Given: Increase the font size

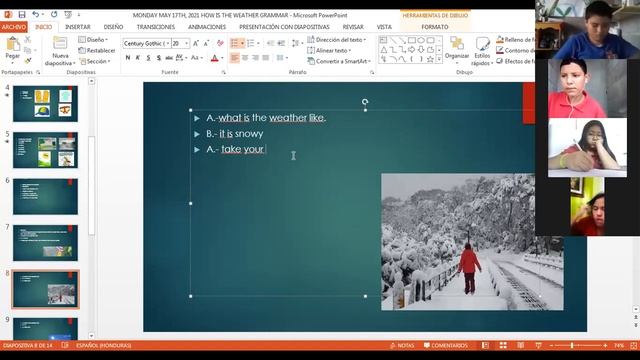Looking at the screenshot, I should 196,43.
